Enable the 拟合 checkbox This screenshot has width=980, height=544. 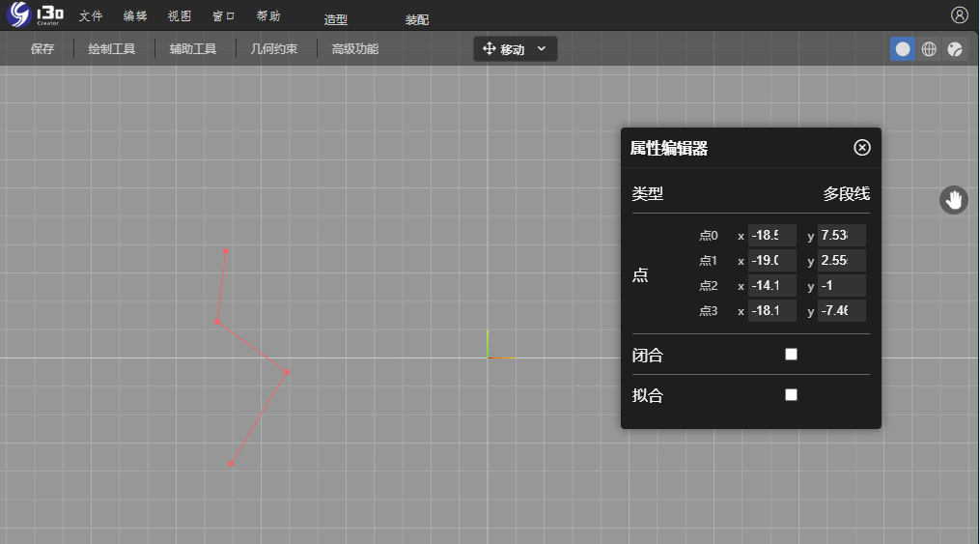[x=791, y=394]
